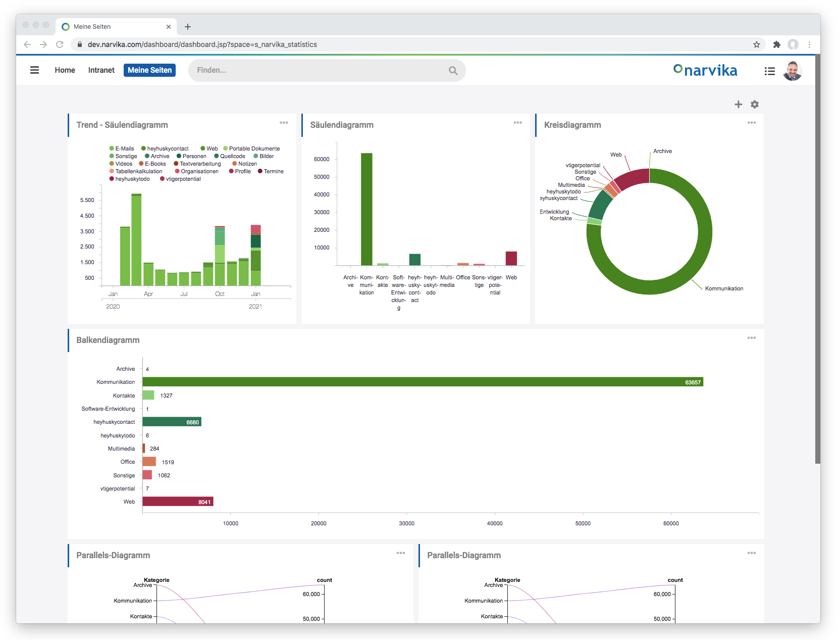Click the browser address bar URL
Image resolution: width=840 pixels, height=640 pixels.
pyautogui.click(x=202, y=44)
